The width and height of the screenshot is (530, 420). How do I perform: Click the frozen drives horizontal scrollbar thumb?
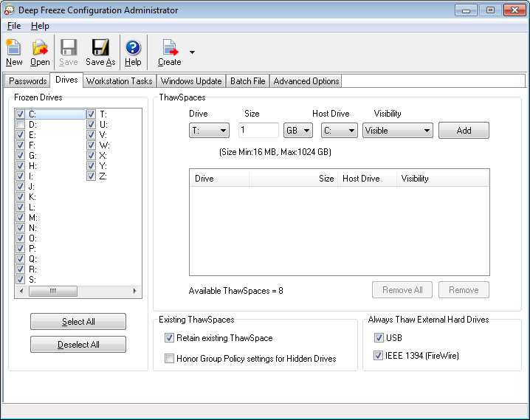[53, 291]
